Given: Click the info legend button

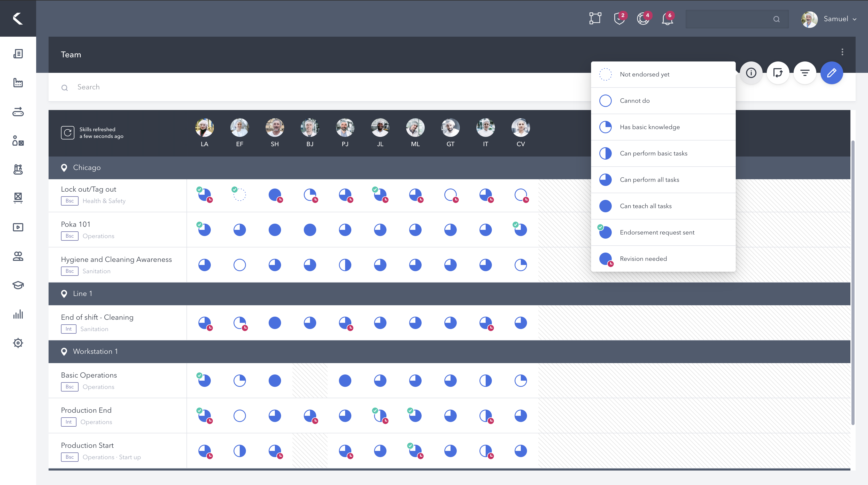Looking at the screenshot, I should click(751, 73).
